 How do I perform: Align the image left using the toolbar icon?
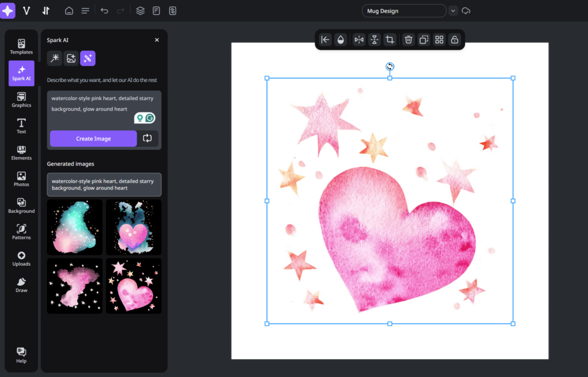tap(324, 40)
